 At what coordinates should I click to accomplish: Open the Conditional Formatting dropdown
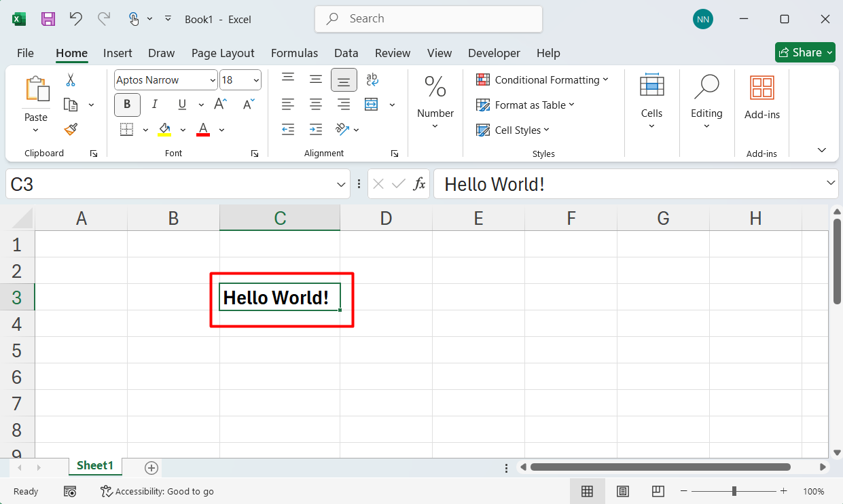[542, 79]
